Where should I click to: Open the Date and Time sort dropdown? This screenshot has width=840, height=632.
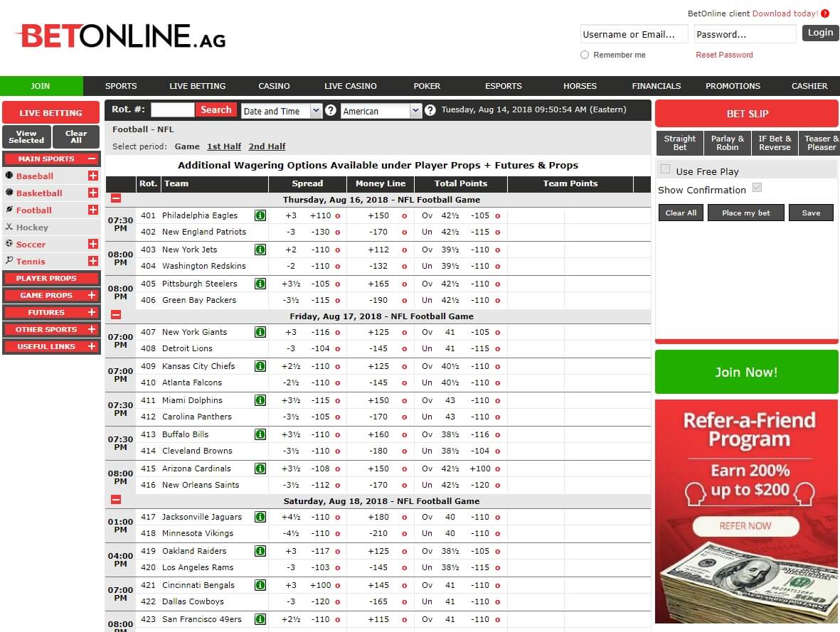tap(282, 111)
